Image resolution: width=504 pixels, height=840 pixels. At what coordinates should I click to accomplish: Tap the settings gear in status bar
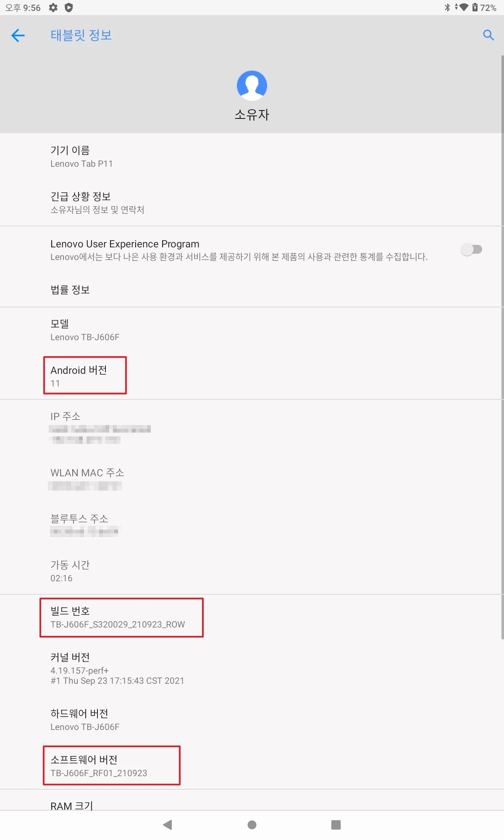[x=53, y=8]
